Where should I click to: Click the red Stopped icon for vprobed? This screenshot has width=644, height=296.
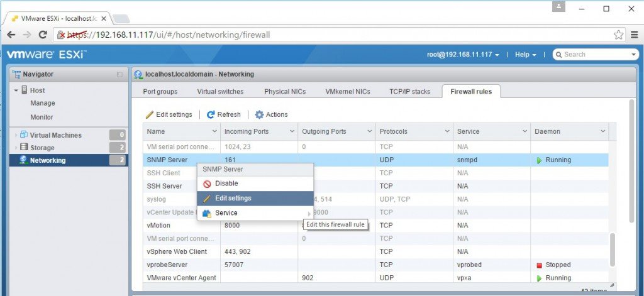(x=539, y=265)
